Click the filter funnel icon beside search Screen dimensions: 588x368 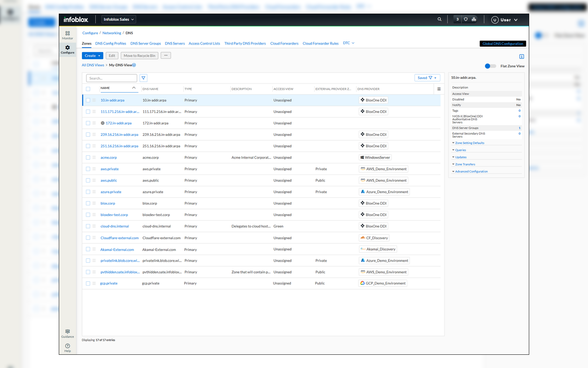[x=144, y=78]
